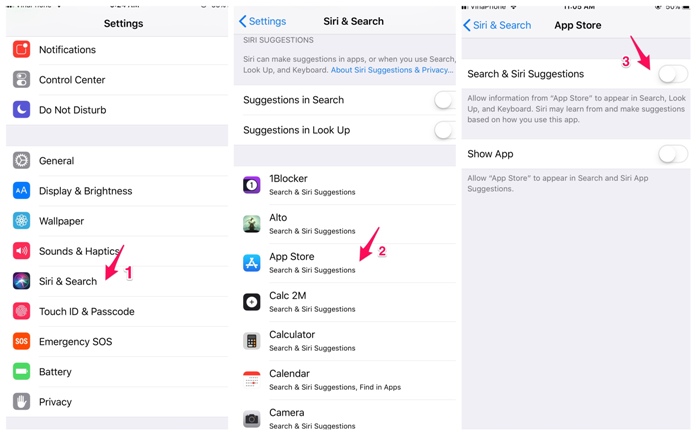Toggle Suggestions in Search switch
696x435 pixels.
tap(444, 100)
